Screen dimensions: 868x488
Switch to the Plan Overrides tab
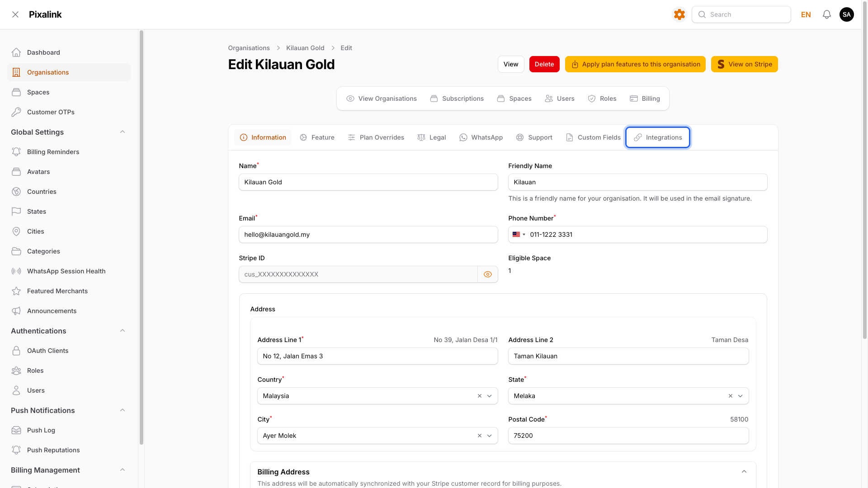pos(376,137)
